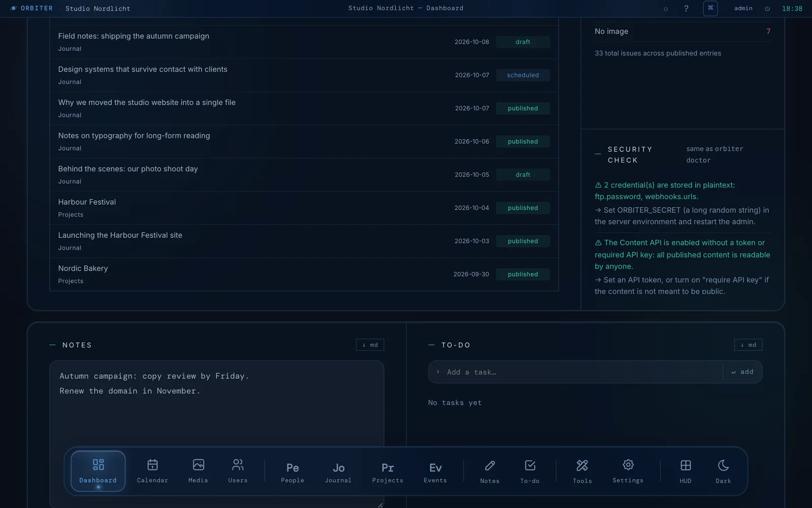Open the command palette icon

(x=710, y=8)
